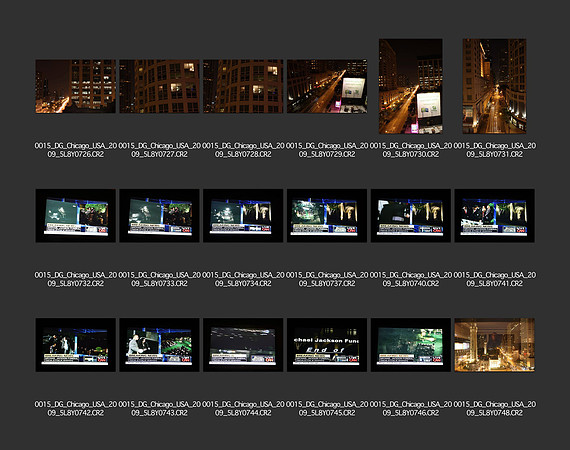Select thumbnail of 5L8Y0734.CR2

[243, 216]
